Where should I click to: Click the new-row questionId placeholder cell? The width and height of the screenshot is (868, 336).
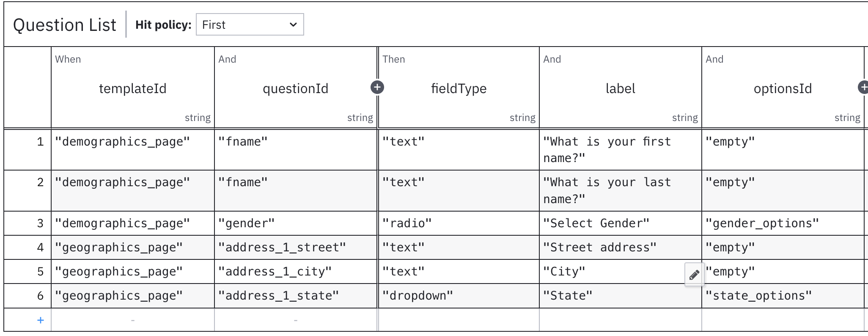[296, 320]
